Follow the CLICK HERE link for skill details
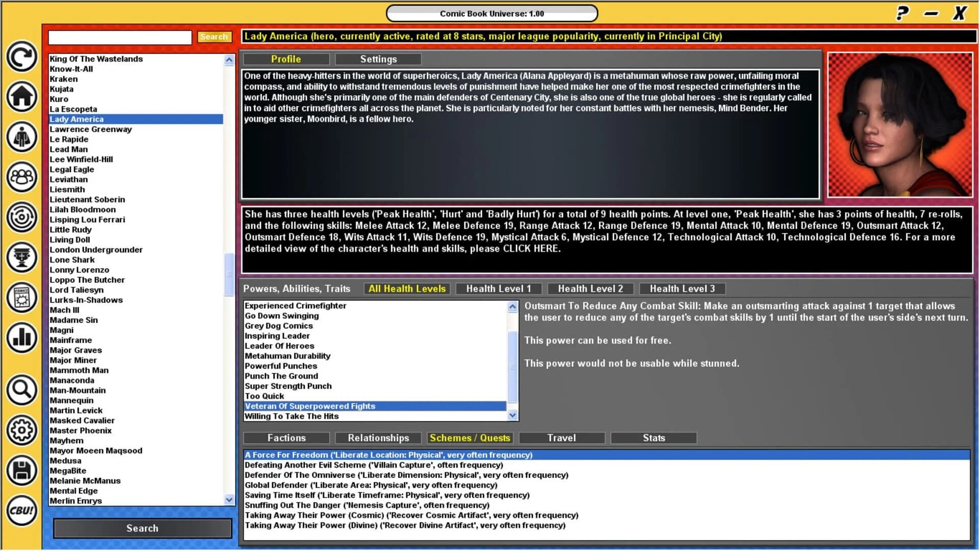The image size is (980, 551). [531, 249]
